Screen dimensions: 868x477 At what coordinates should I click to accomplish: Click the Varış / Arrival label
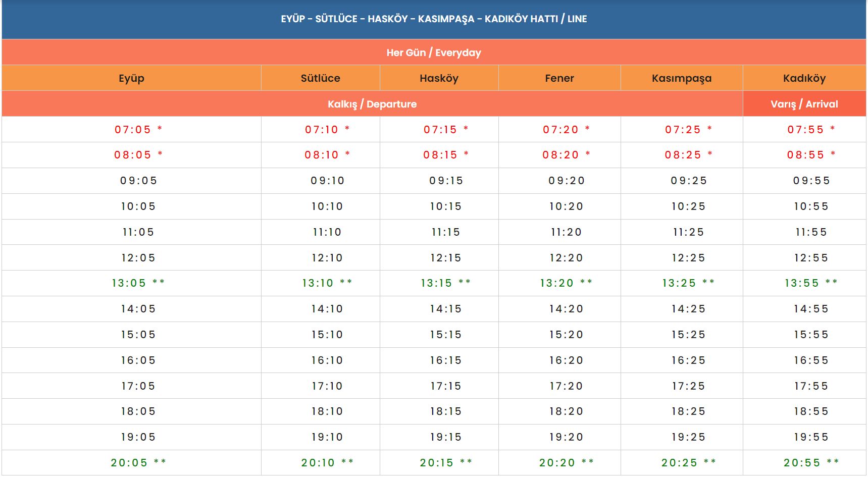tap(804, 104)
